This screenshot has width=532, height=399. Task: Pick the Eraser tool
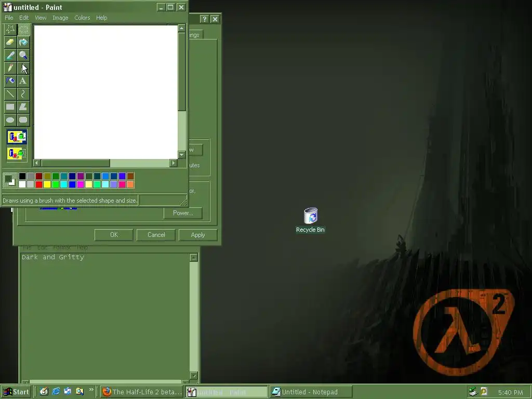pos(10,42)
